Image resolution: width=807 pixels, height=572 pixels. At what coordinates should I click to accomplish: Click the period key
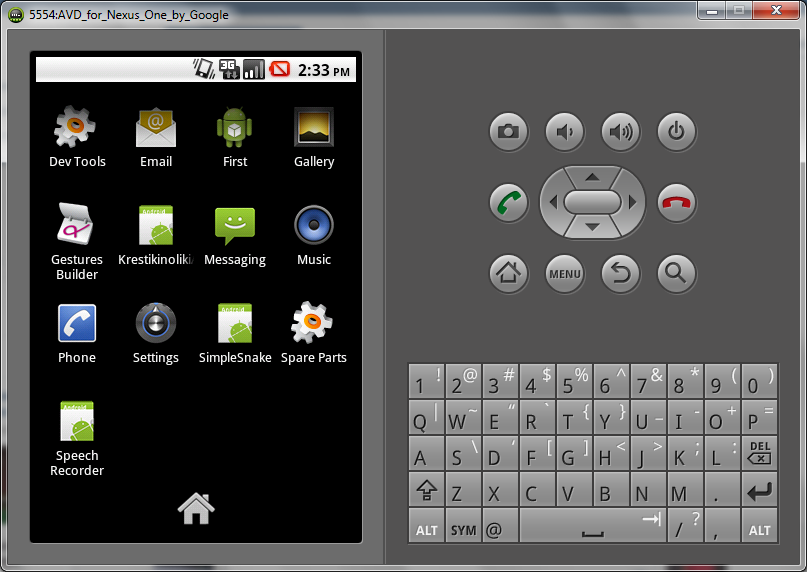click(x=723, y=490)
